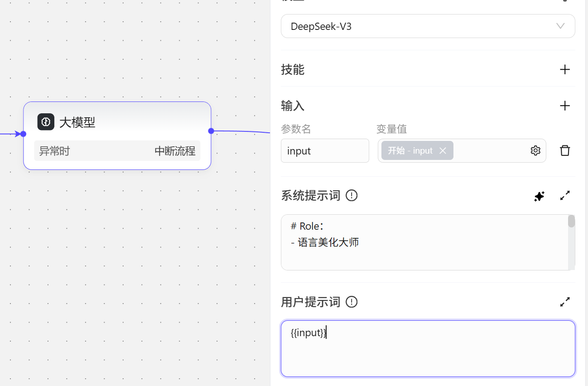The height and width of the screenshot is (386, 588).
Task: Click the node's right output port
Action: [x=211, y=131]
